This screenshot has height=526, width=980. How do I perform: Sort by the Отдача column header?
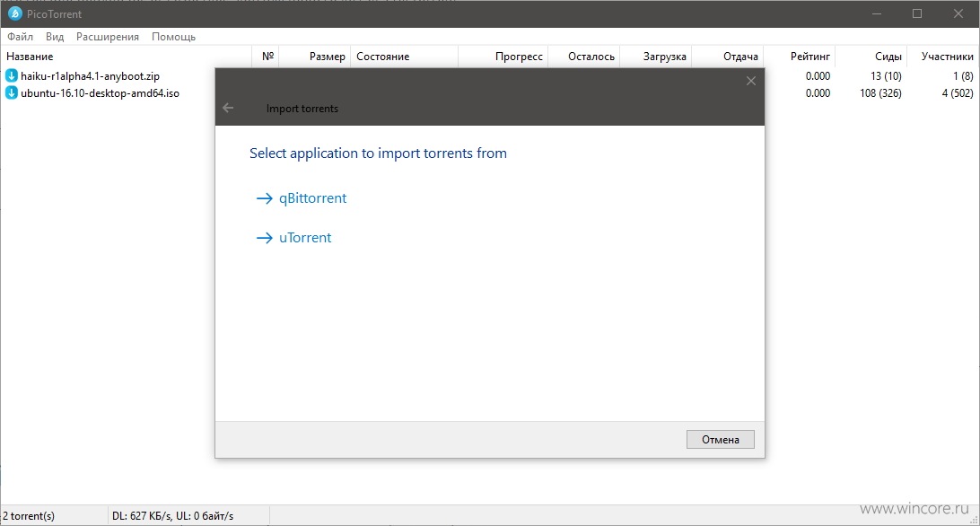[x=728, y=57]
